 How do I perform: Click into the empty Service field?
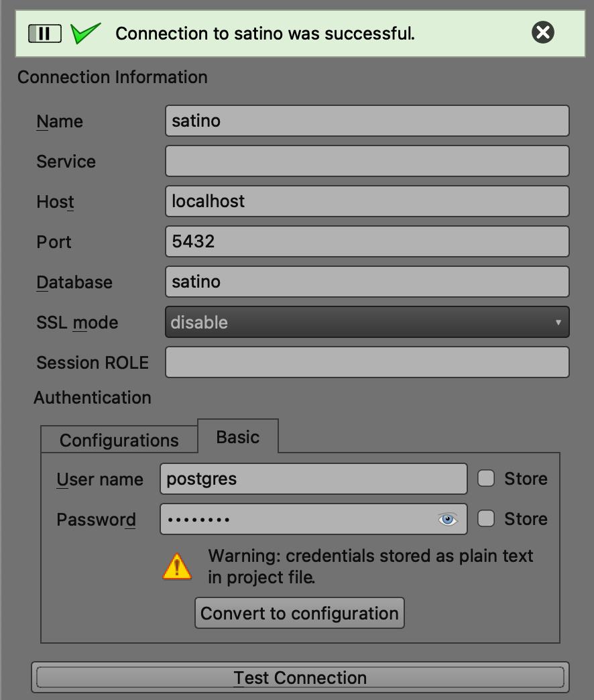[x=367, y=162]
